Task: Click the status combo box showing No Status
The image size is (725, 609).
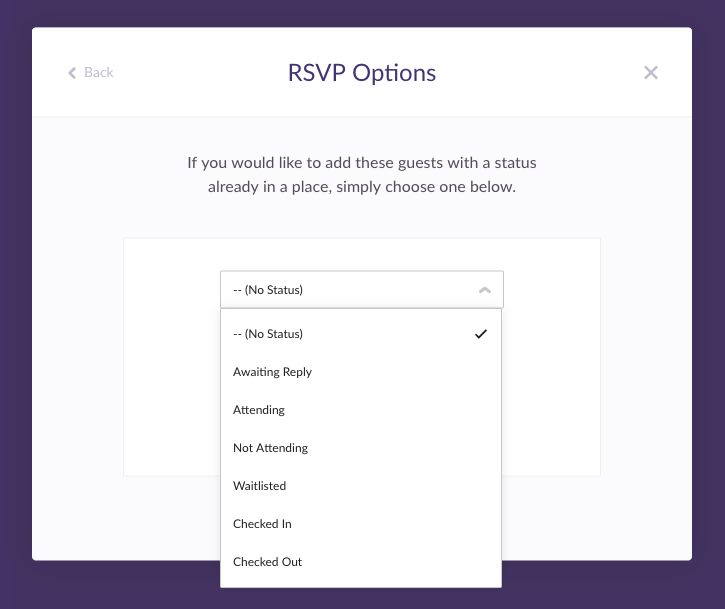Action: click(362, 289)
